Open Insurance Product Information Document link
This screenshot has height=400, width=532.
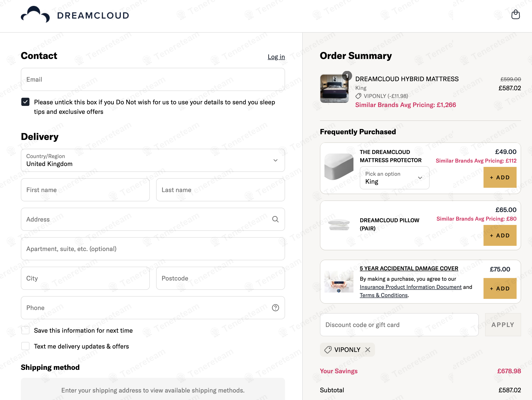click(411, 287)
